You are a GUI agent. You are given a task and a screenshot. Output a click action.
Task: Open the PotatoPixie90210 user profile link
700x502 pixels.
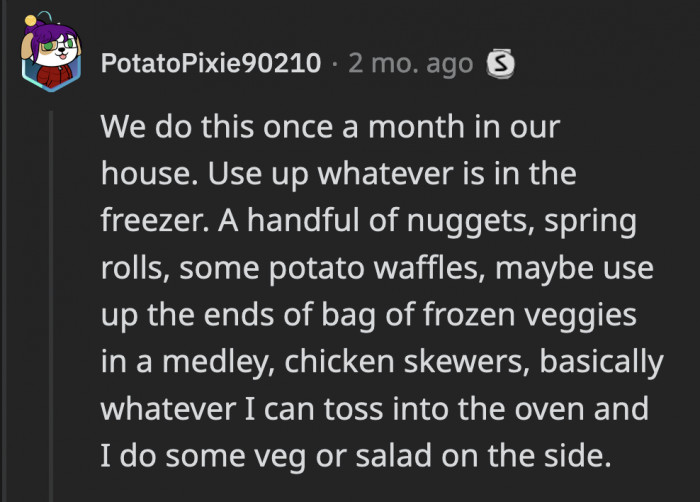[211, 65]
